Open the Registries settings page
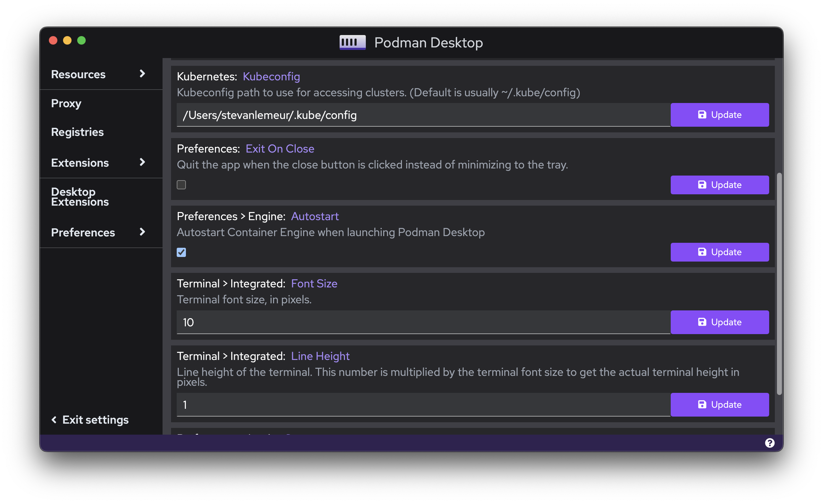The height and width of the screenshot is (504, 823). [x=77, y=132]
